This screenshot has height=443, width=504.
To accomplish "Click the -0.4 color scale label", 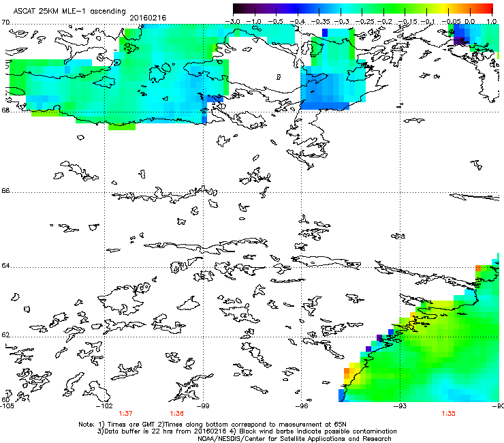I will 297,22.
